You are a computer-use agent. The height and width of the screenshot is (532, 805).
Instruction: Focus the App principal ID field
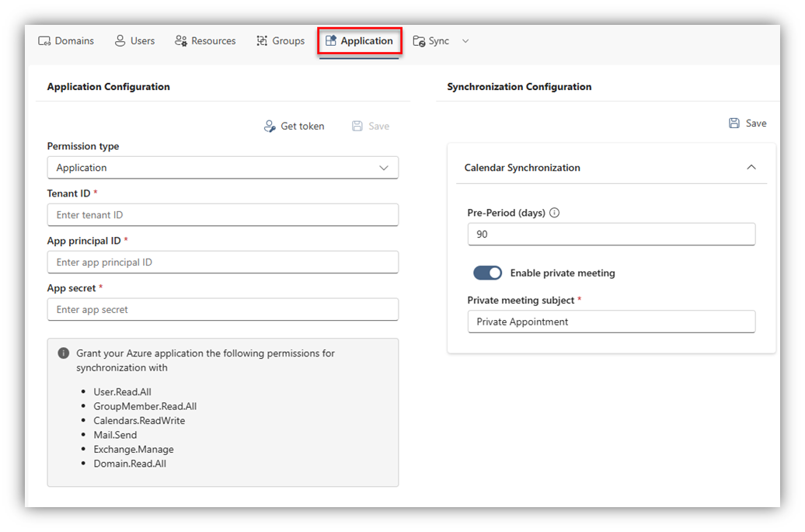click(x=222, y=263)
